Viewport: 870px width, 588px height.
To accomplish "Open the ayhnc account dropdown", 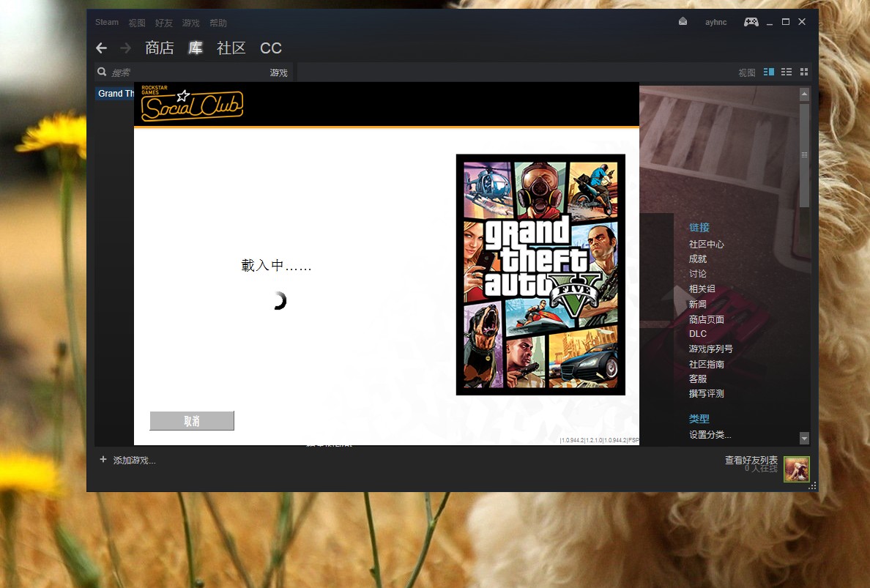I will [715, 22].
